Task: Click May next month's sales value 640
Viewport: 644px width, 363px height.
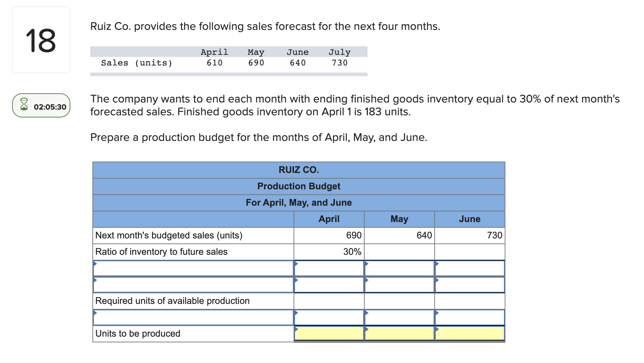Action: (x=399, y=236)
